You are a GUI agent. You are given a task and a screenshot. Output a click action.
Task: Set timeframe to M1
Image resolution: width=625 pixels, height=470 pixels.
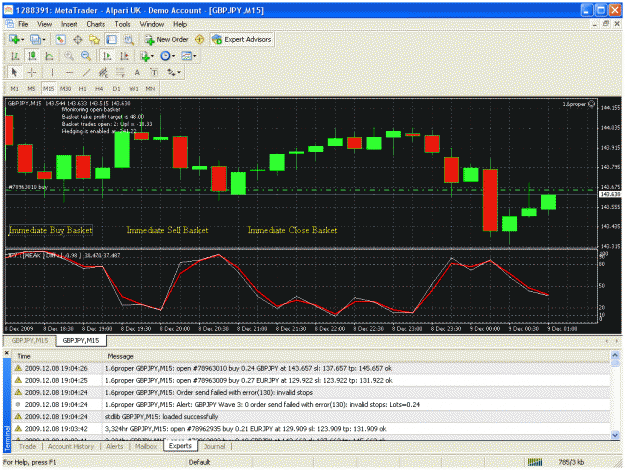(15, 89)
